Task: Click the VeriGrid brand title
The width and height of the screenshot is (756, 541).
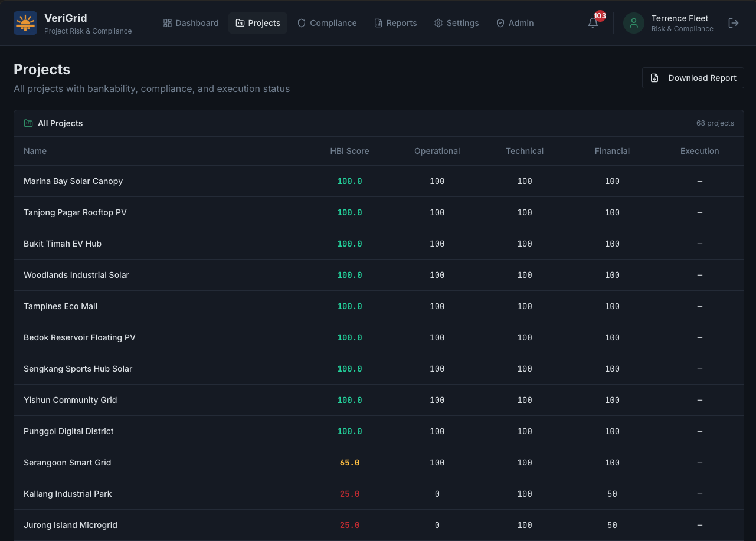Action: point(66,18)
